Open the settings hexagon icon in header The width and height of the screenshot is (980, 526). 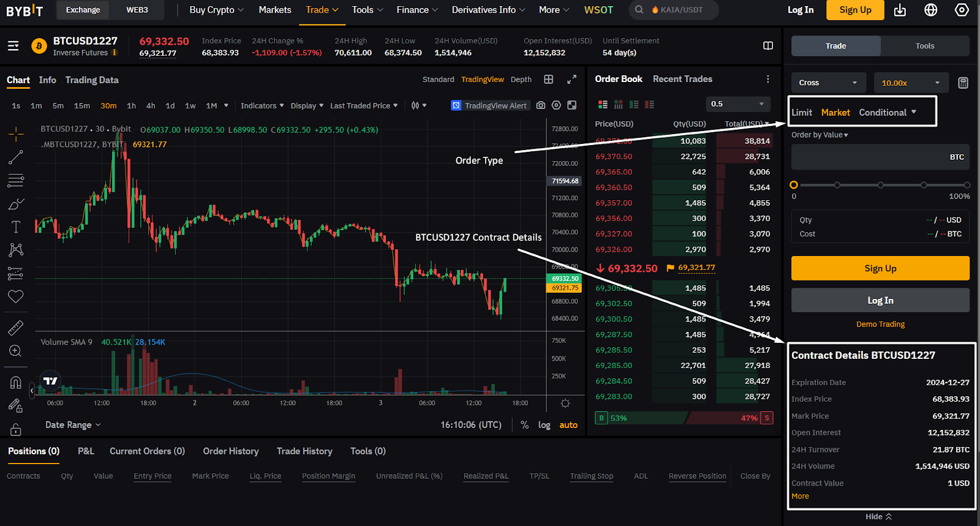[x=962, y=10]
